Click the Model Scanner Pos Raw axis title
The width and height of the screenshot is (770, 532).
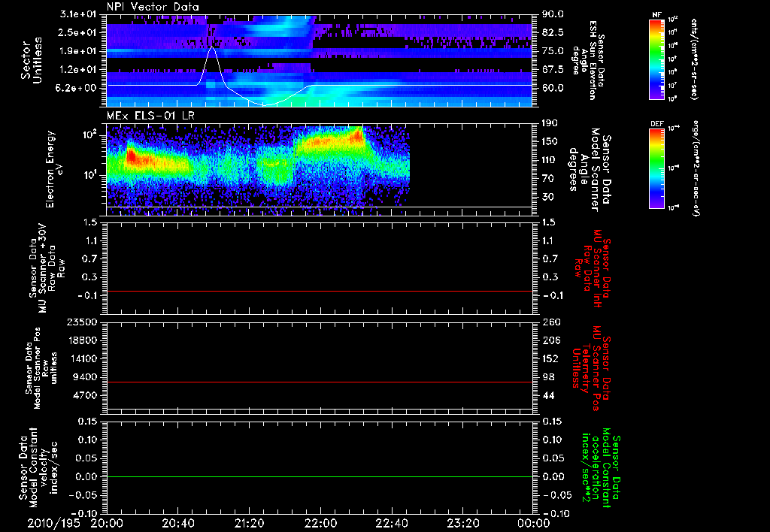tap(41, 368)
